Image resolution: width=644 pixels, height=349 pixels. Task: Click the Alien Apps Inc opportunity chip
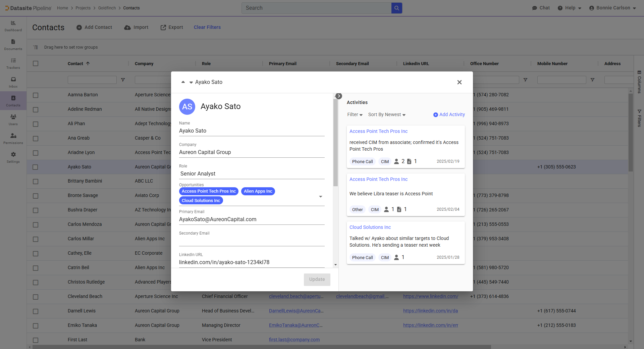click(x=258, y=191)
